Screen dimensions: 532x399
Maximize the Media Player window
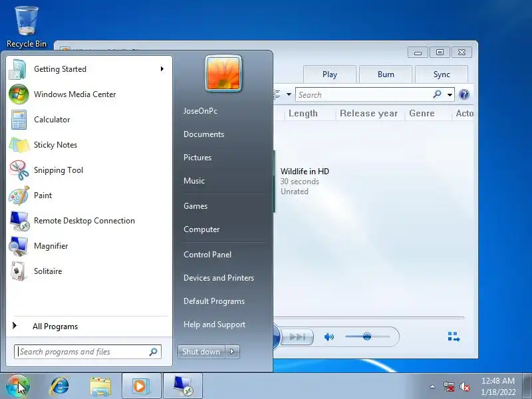point(440,53)
